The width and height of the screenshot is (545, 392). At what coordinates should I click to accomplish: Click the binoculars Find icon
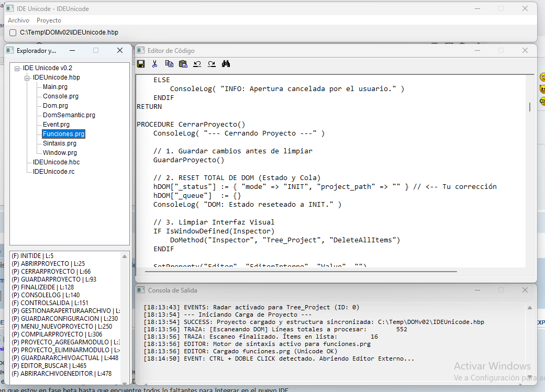coord(226,64)
